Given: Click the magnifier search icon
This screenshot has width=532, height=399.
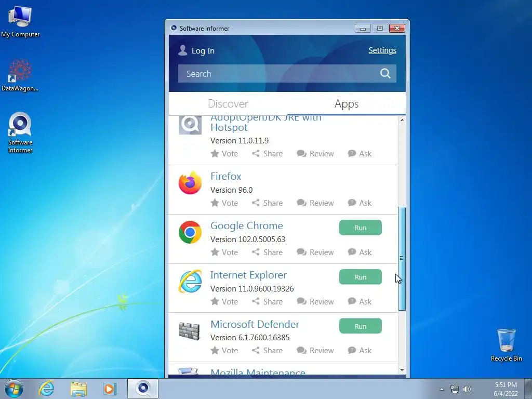Looking at the screenshot, I should click(385, 73).
